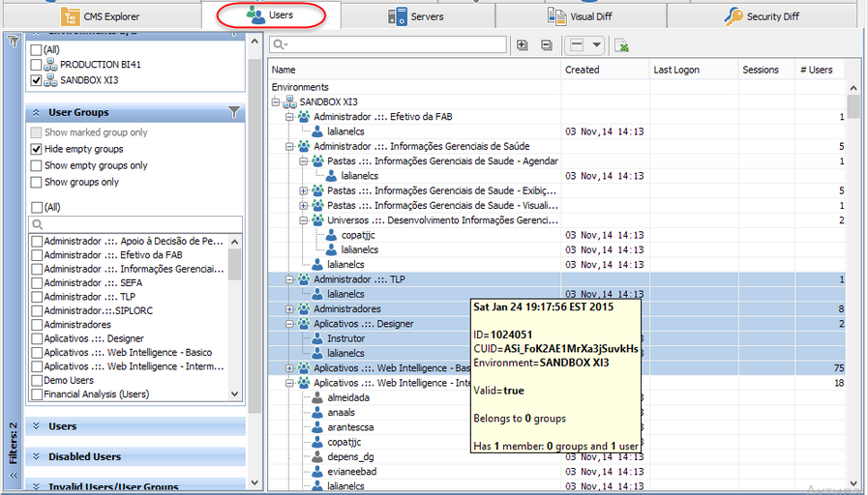Expand the Users filter panel
868x495 pixels.
(x=36, y=426)
